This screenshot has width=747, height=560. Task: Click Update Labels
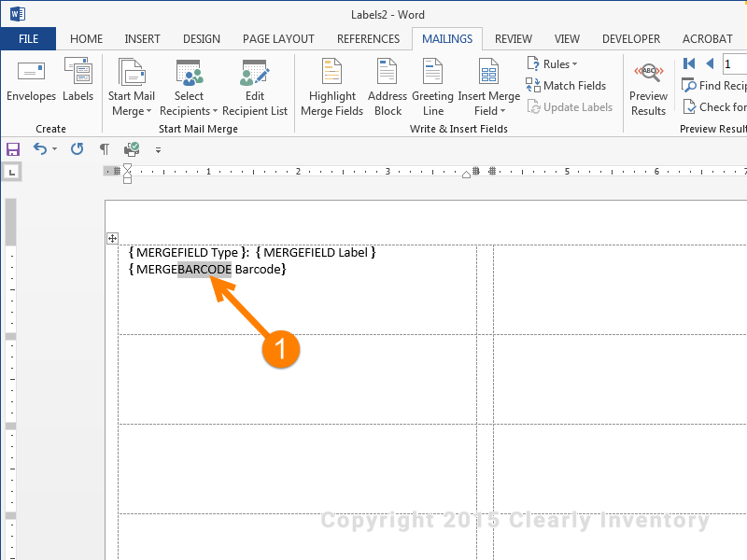point(570,107)
